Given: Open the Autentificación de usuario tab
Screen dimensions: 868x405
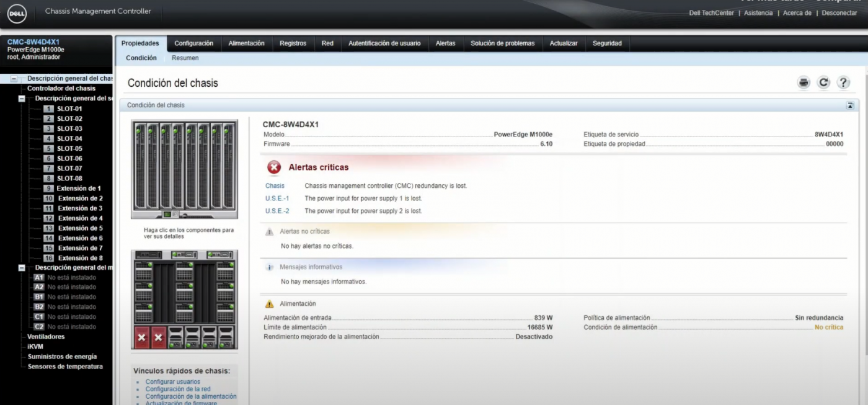Looking at the screenshot, I should coord(384,43).
